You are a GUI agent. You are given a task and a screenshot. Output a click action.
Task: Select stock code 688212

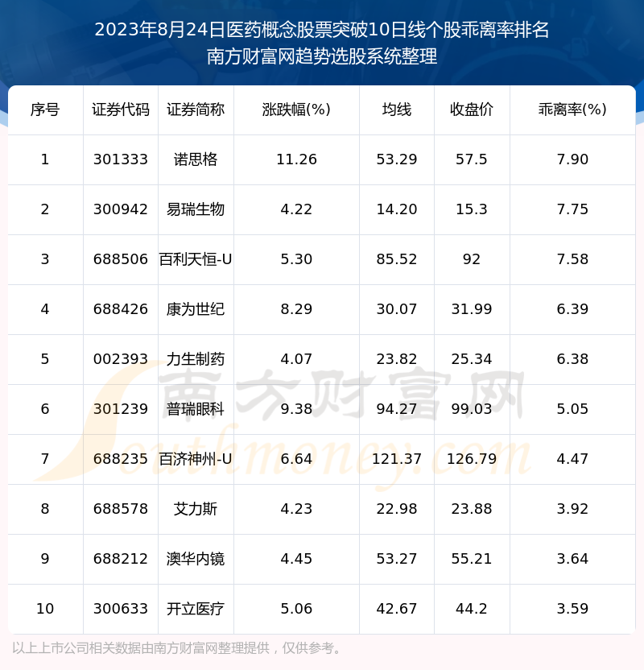(x=121, y=560)
